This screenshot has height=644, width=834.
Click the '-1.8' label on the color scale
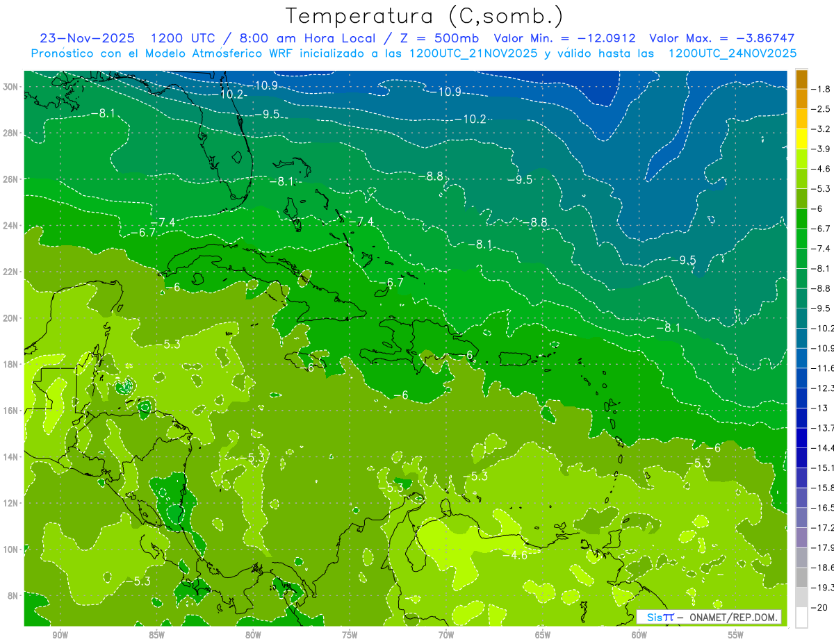click(821, 89)
